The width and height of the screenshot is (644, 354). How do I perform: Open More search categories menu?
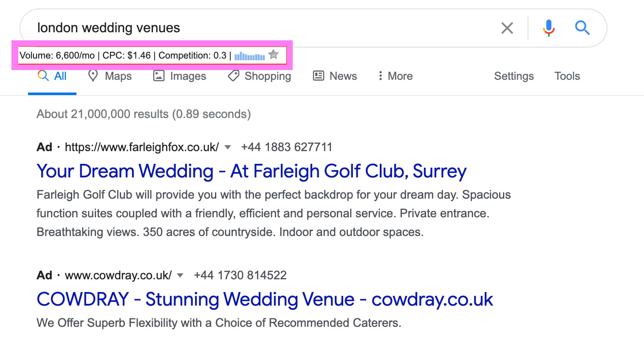click(x=395, y=76)
